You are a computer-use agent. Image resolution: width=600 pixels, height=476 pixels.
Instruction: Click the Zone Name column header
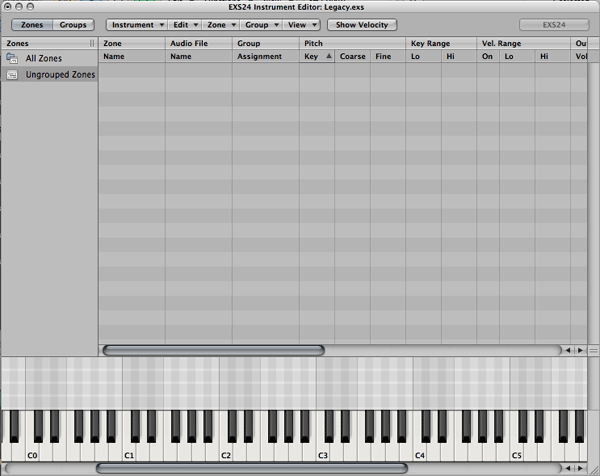click(x=132, y=56)
